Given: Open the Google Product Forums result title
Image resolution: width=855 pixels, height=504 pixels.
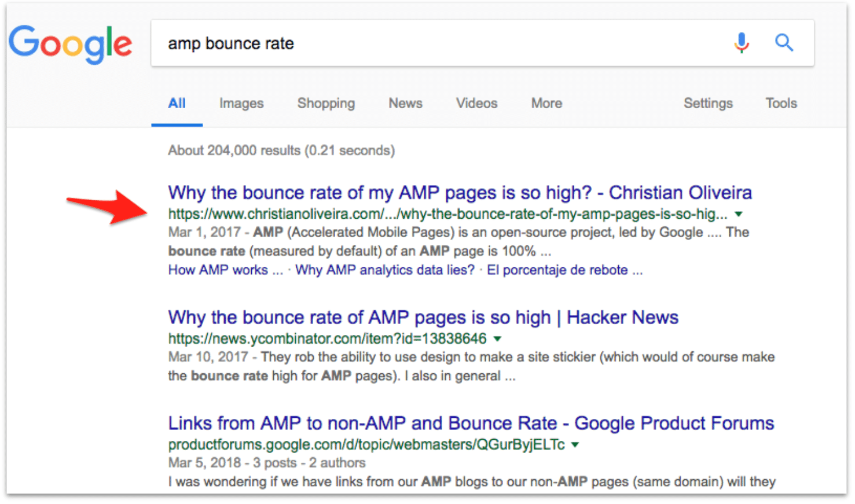Looking at the screenshot, I should pyautogui.click(x=471, y=424).
